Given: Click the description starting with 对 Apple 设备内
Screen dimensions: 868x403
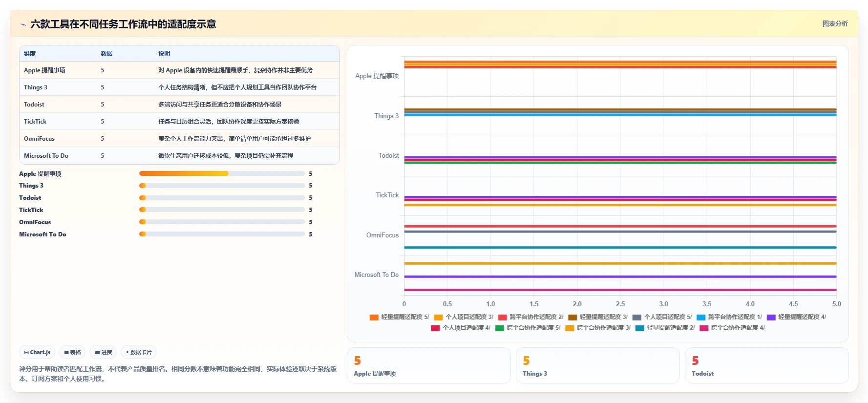Looking at the screenshot, I should pos(235,70).
